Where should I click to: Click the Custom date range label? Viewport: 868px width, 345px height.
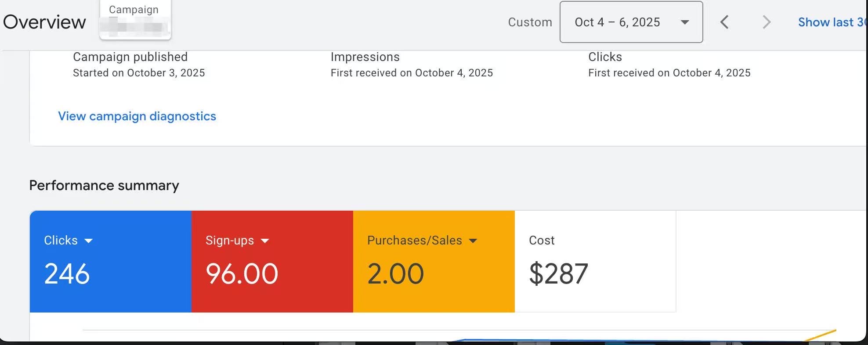[530, 22]
